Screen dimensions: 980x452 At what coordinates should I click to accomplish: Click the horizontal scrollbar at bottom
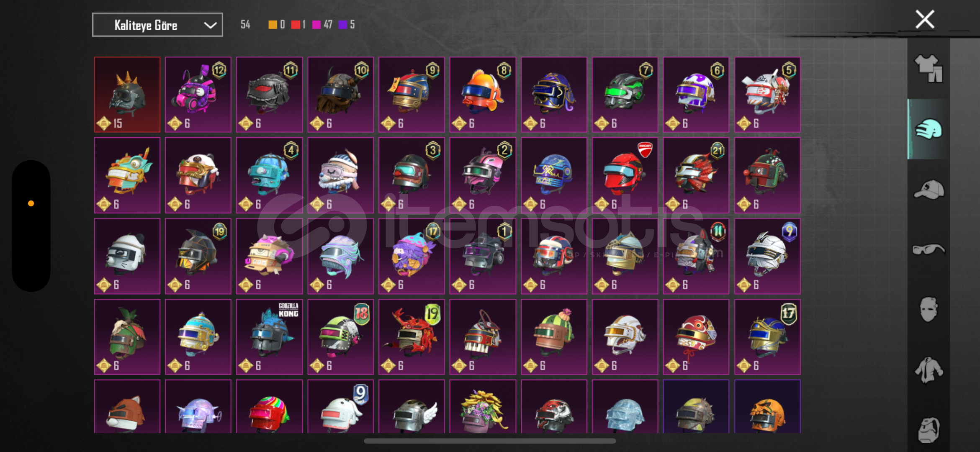(490, 441)
